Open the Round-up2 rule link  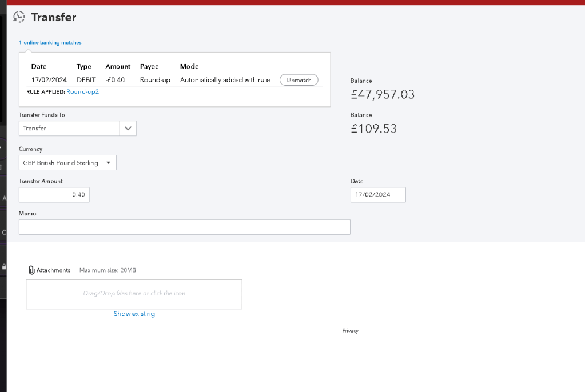point(82,92)
